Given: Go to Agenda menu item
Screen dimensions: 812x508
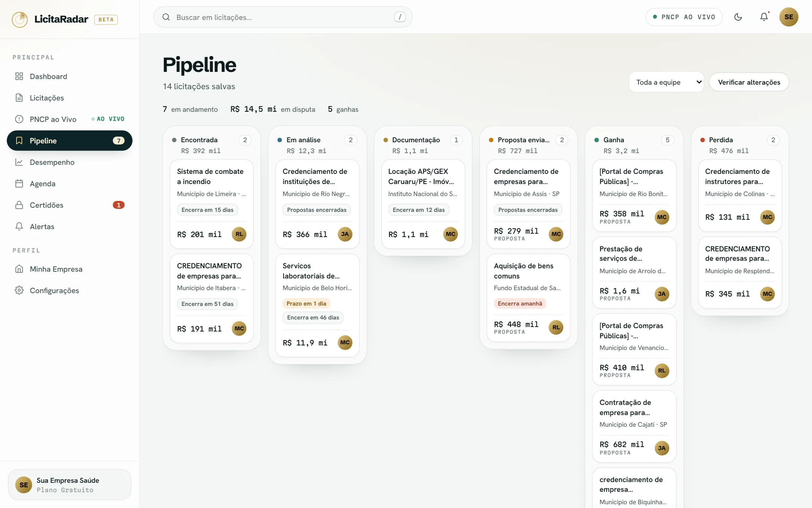Looking at the screenshot, I should [70, 184].
